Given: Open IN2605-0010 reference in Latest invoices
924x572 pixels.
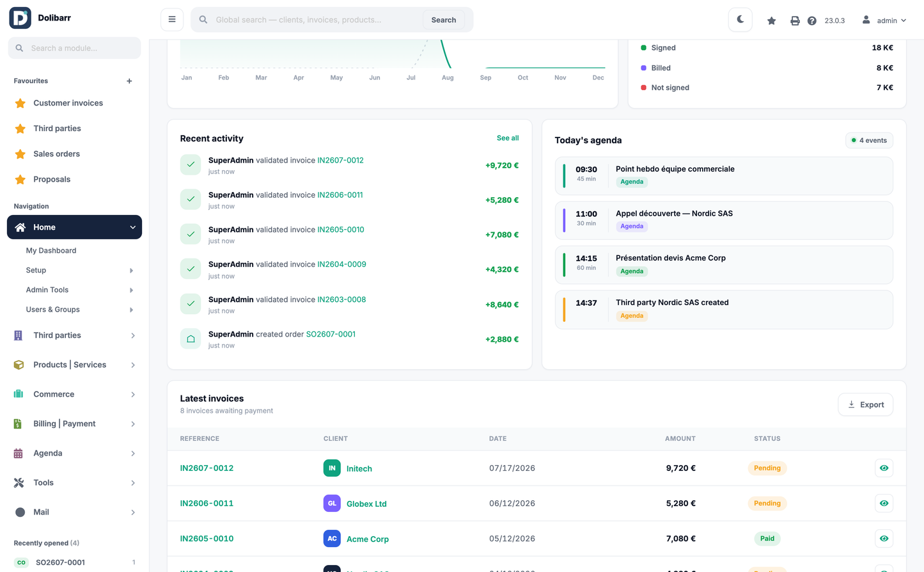Looking at the screenshot, I should tap(207, 539).
